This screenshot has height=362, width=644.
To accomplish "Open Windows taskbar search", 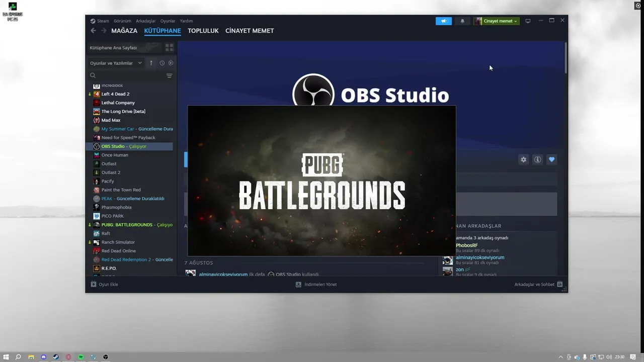I will pyautogui.click(x=18, y=357).
